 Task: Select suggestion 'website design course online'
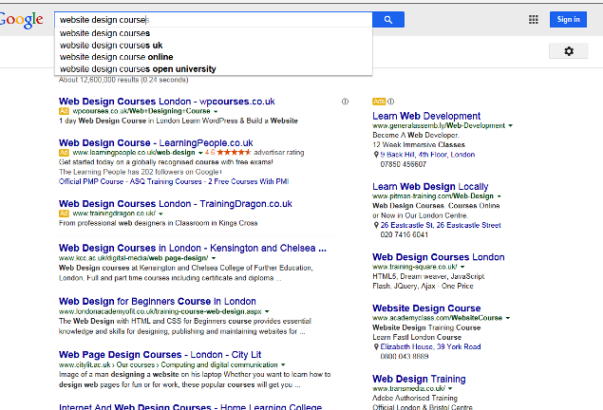[213, 57]
